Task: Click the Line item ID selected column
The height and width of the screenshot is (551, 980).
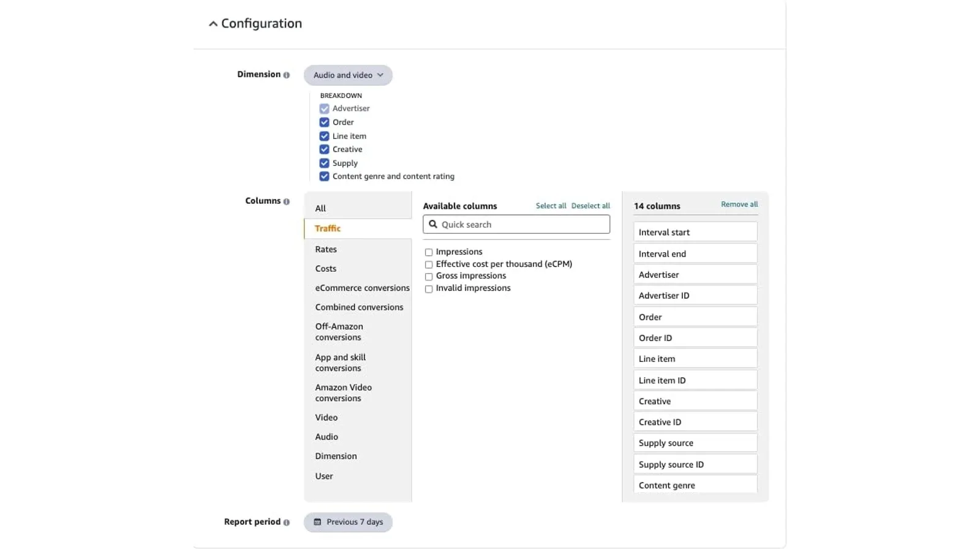Action: click(x=695, y=380)
